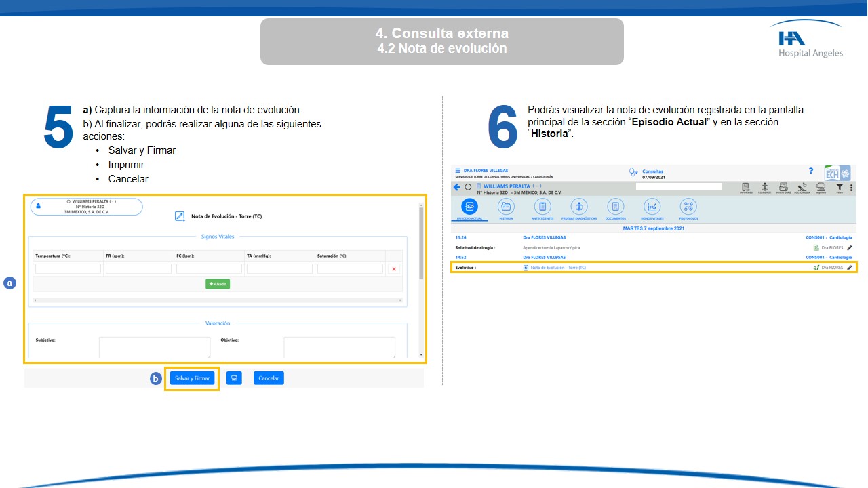This screenshot has height=488, width=868.
Task: Click the Temperatura (°C) input field
Action: 68,269
